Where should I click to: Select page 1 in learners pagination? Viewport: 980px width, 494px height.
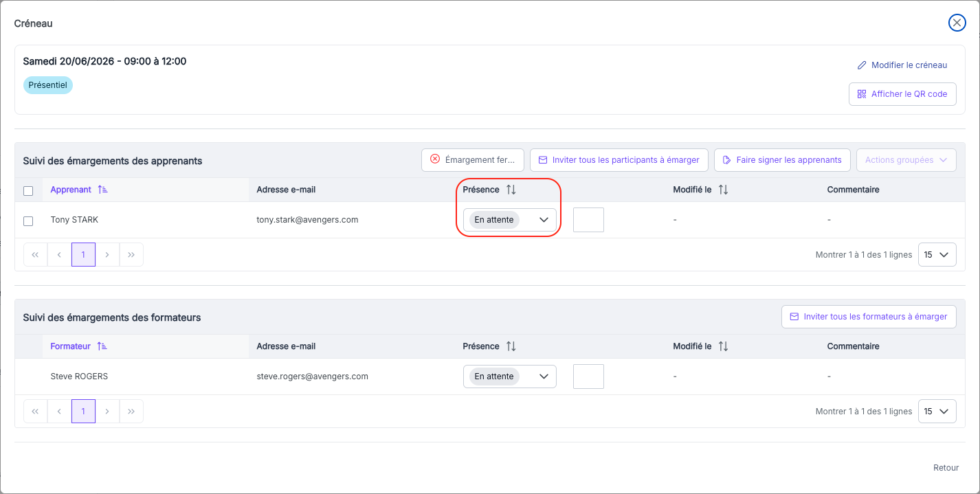click(83, 255)
